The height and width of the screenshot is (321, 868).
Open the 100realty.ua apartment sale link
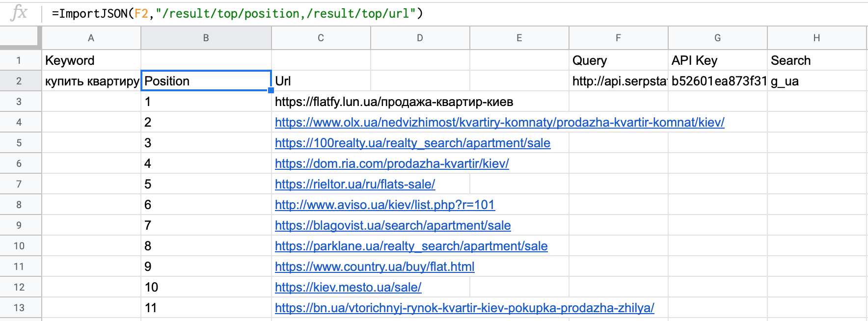tap(412, 143)
